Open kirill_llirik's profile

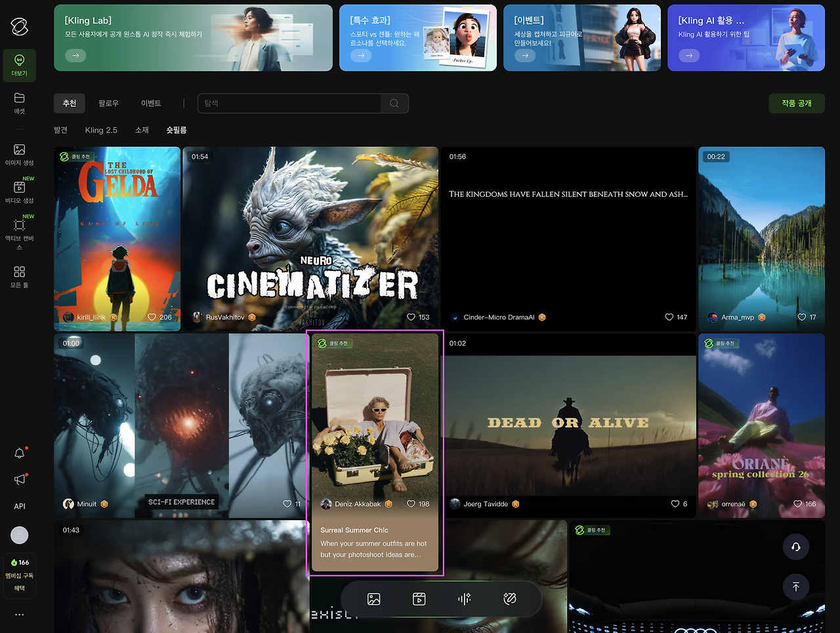[x=91, y=317]
